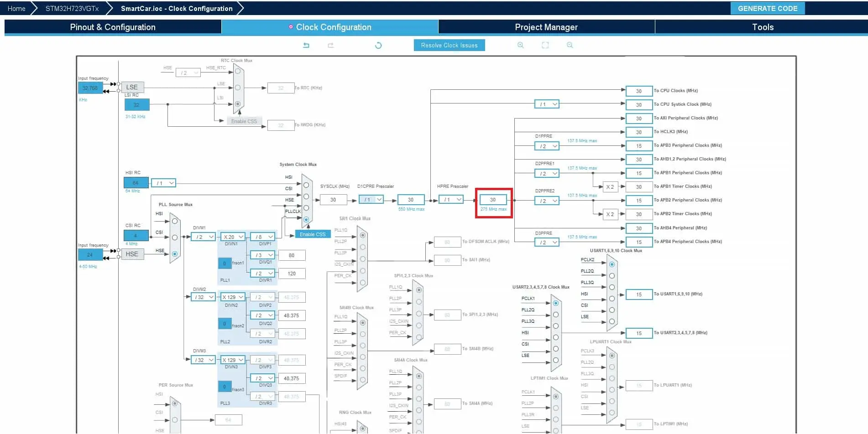The height and width of the screenshot is (434, 868).
Task: Click the To HCLK3 (MHz) value box
Action: click(639, 132)
